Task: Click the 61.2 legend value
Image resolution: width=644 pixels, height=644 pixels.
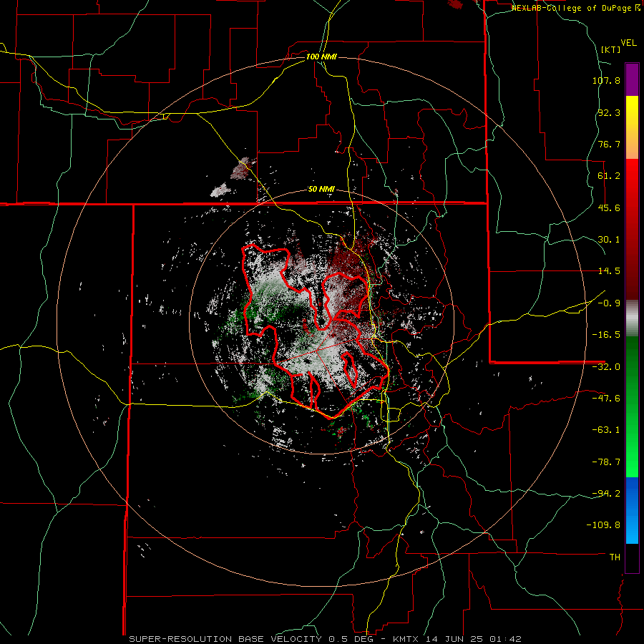Action: (609, 176)
